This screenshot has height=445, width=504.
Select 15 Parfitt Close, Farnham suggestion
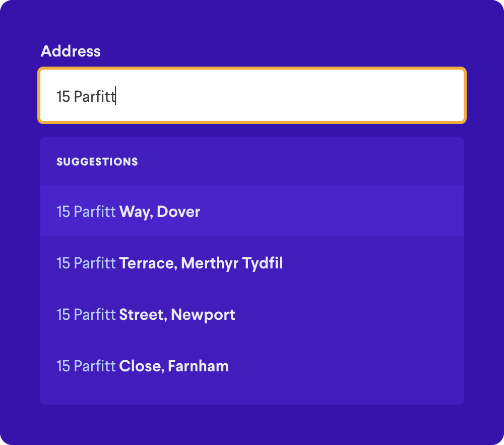coord(252,365)
